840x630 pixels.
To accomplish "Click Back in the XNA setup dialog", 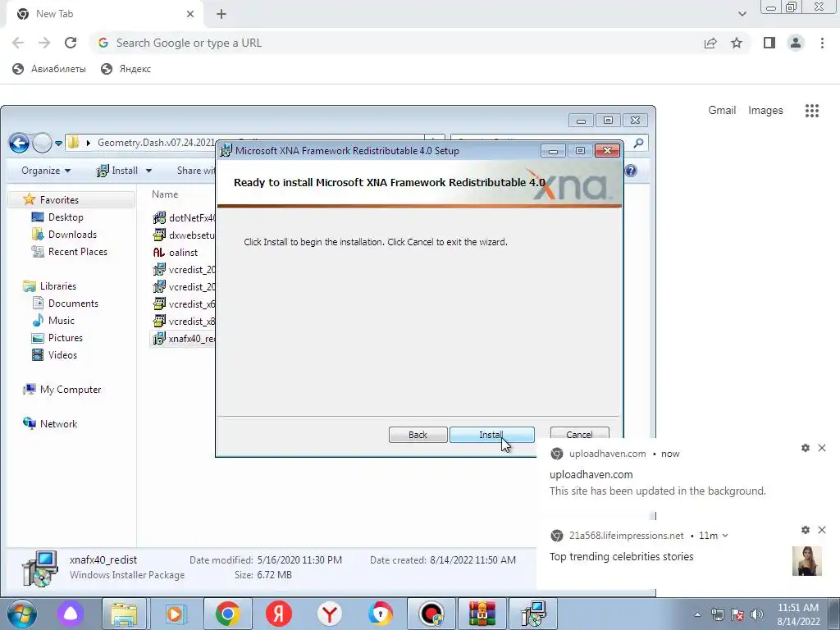I will [418, 435].
